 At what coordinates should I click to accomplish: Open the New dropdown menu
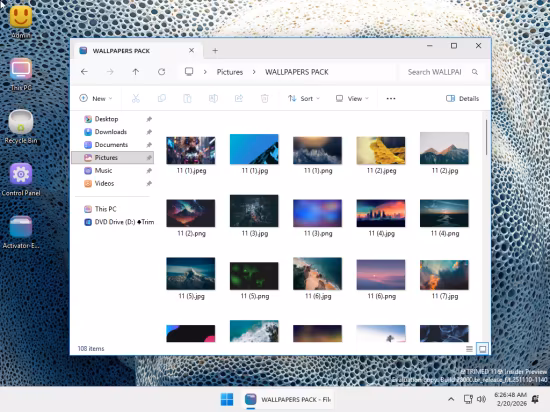[96, 99]
